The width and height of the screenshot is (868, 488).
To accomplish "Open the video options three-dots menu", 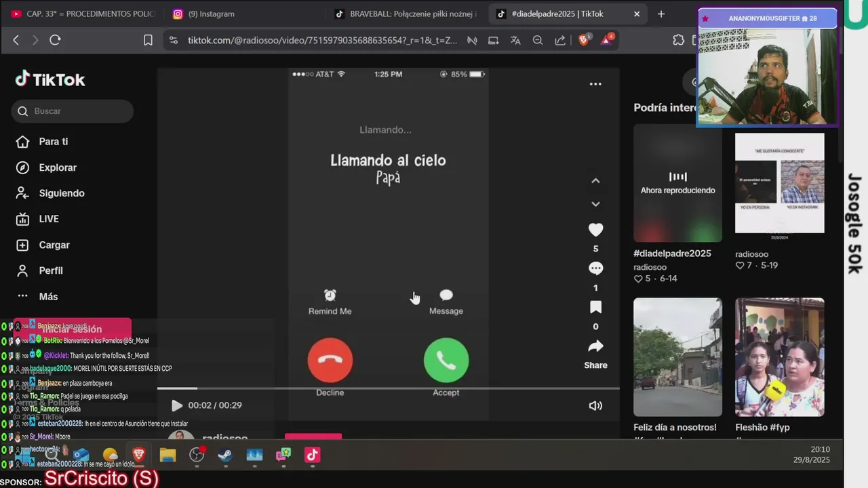I will [x=595, y=84].
